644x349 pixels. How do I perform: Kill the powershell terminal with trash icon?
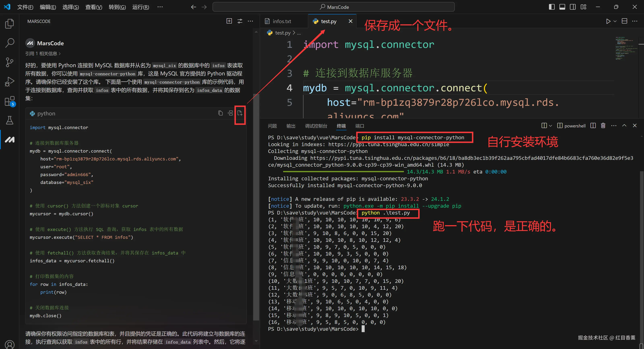pyautogui.click(x=603, y=126)
